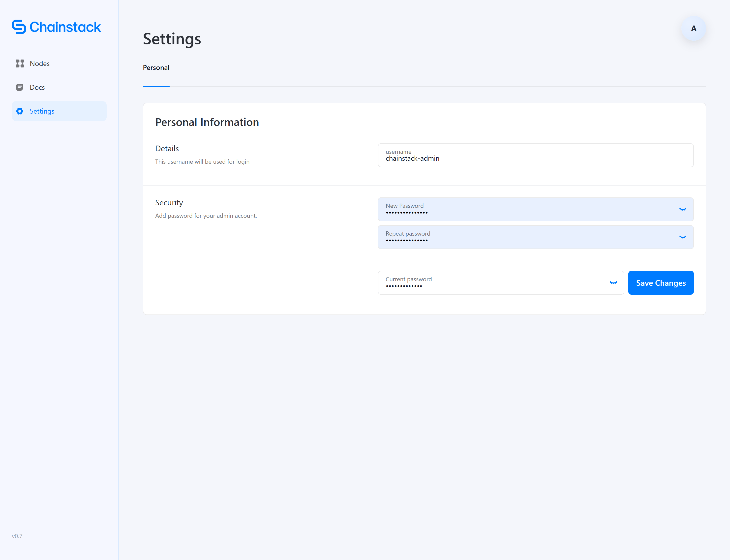The height and width of the screenshot is (560, 730).
Task: Focus the Repeat password field
Action: click(x=536, y=237)
